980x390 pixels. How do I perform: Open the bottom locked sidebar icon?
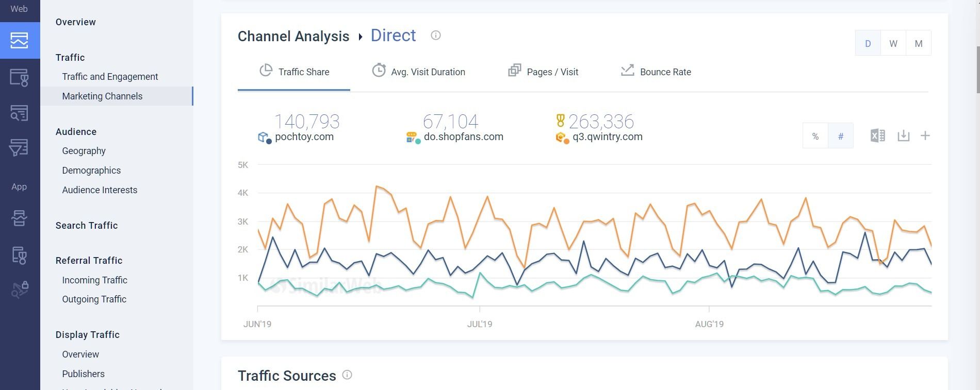point(20,289)
